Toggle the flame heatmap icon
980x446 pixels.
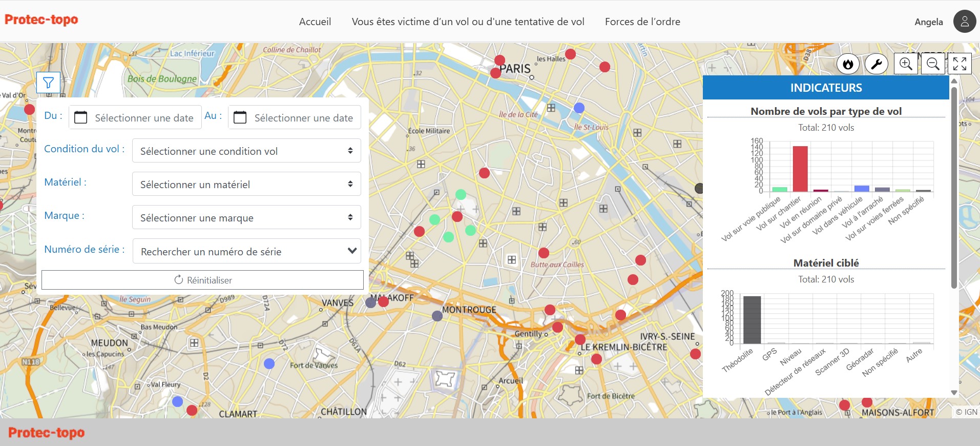(x=848, y=64)
